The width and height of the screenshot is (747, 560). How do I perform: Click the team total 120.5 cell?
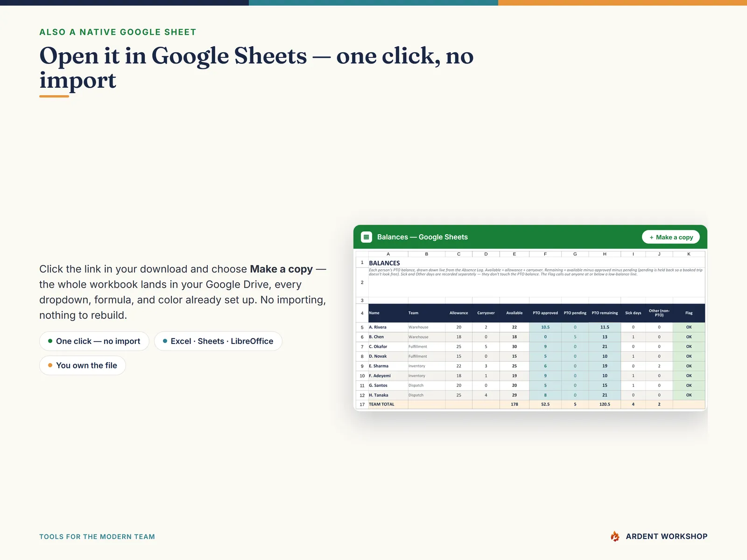click(x=605, y=405)
